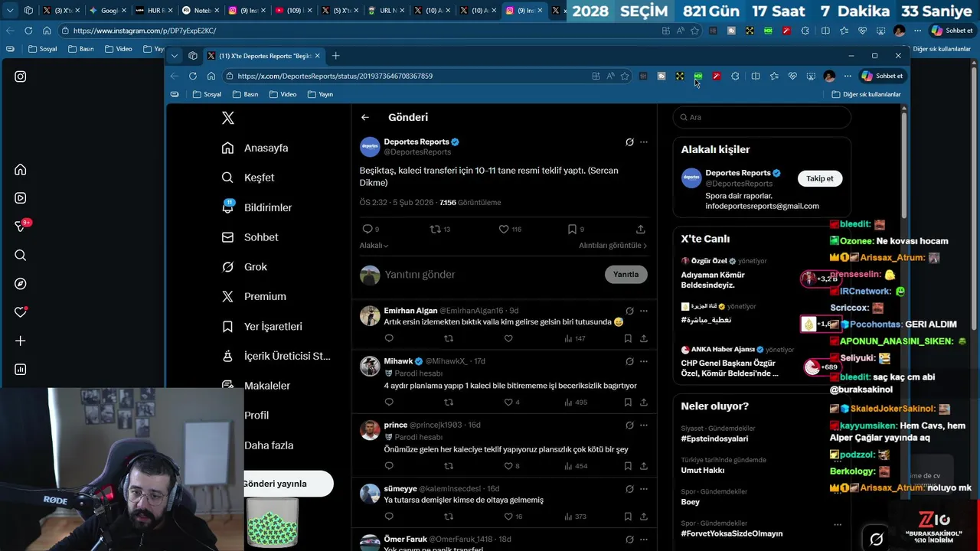Open more options for #ForvetYoksaSizdeOlmayın trend
Viewport: 980px width, 551px height.
(x=838, y=525)
